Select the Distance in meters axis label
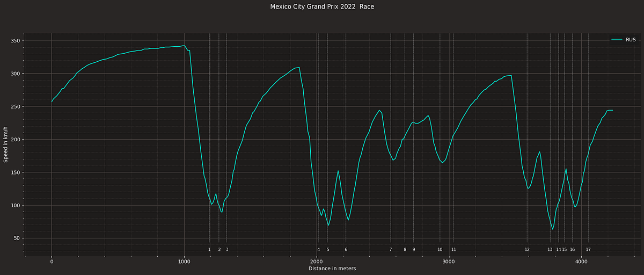The width and height of the screenshot is (644, 275). pos(332,268)
